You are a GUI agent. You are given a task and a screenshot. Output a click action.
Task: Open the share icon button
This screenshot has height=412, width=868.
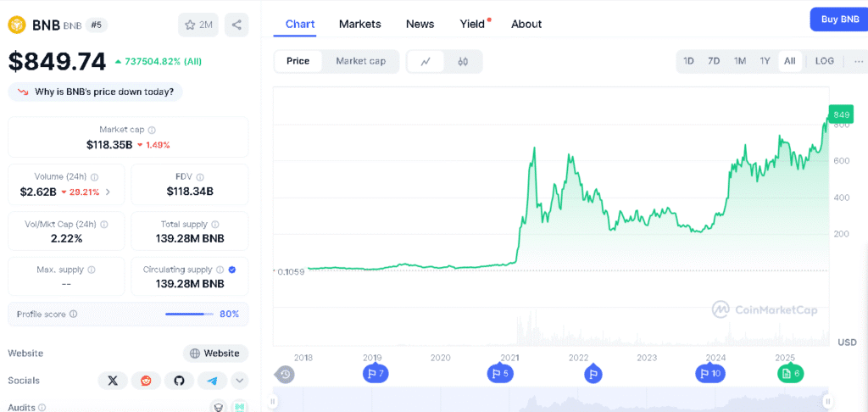236,25
